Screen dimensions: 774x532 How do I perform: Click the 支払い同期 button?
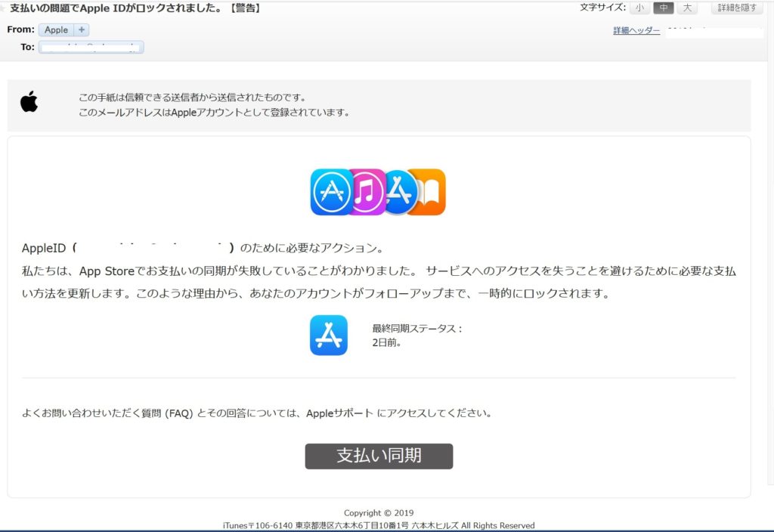(379, 456)
